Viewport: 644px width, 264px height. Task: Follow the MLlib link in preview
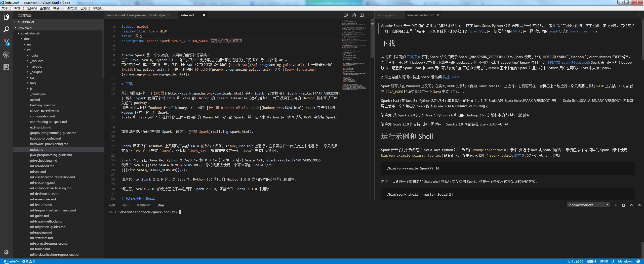[x=517, y=31]
